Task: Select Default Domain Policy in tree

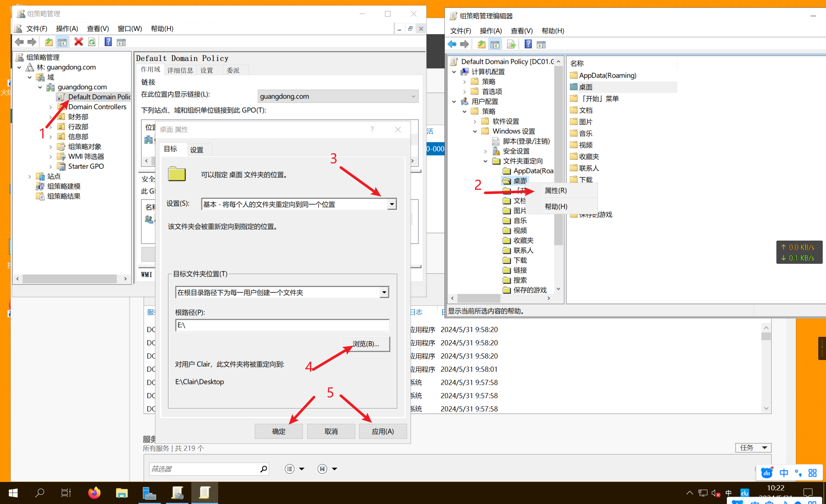Action: 99,97
